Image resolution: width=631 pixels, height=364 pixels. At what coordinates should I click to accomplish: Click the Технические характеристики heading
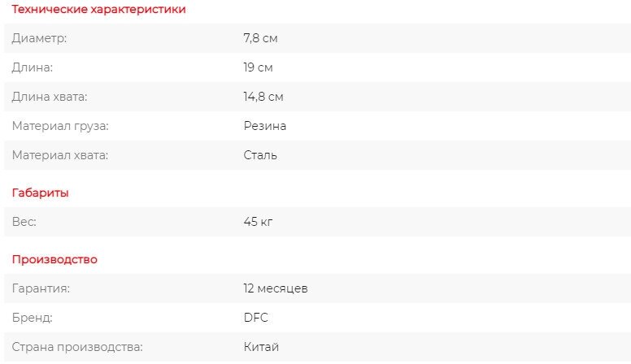(98, 9)
